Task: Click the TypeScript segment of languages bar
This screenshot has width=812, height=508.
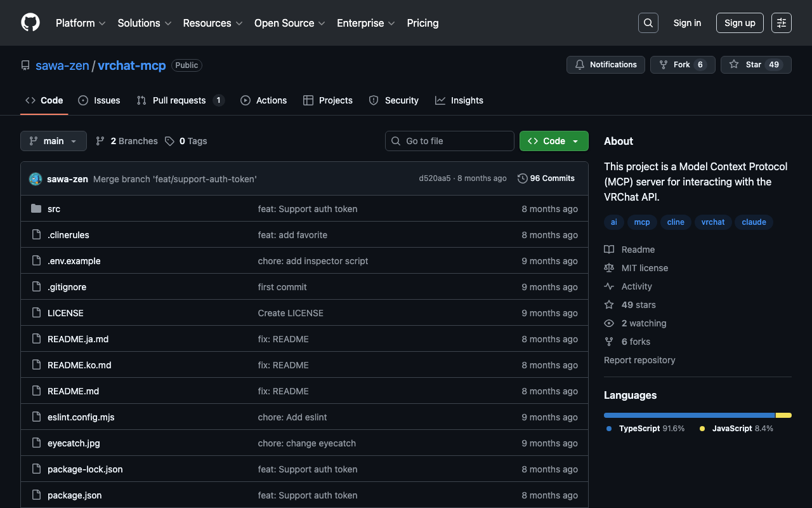Action: pyautogui.click(x=689, y=415)
